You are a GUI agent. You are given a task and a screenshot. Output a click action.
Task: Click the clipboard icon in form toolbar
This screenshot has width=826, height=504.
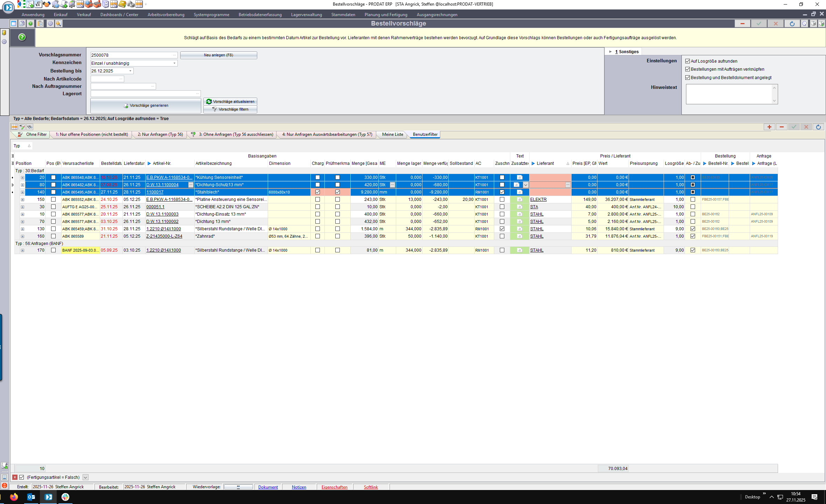pyautogui.click(x=41, y=23)
